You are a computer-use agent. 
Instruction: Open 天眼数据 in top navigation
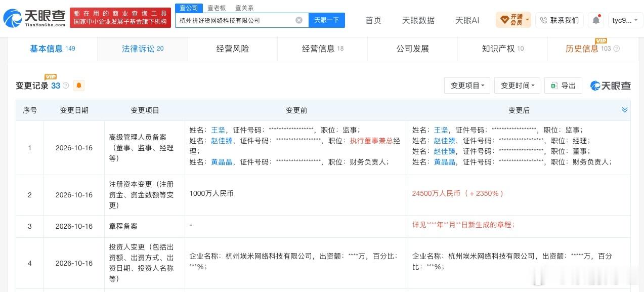[418, 20]
